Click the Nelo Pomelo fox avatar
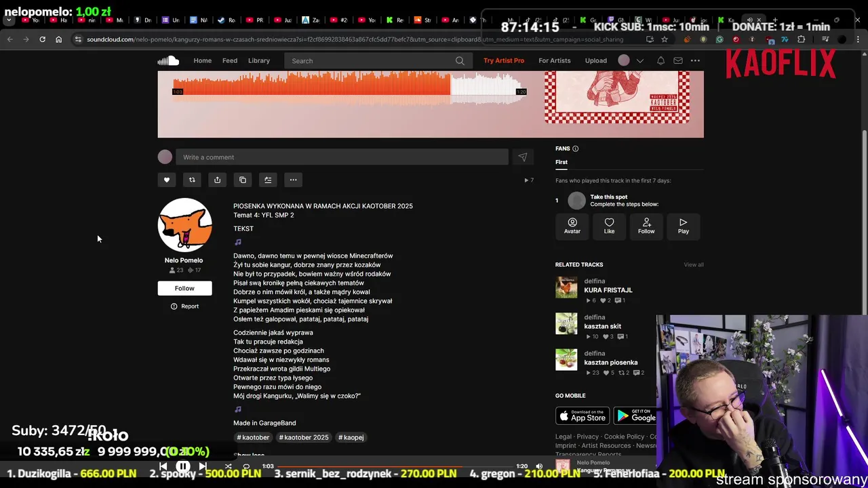 pos(184,225)
